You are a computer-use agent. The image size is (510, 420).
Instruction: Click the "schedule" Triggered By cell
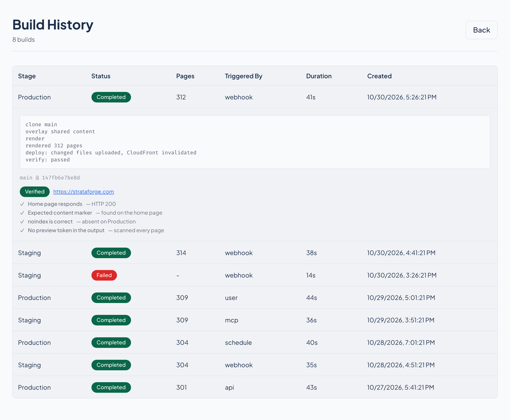click(x=238, y=342)
